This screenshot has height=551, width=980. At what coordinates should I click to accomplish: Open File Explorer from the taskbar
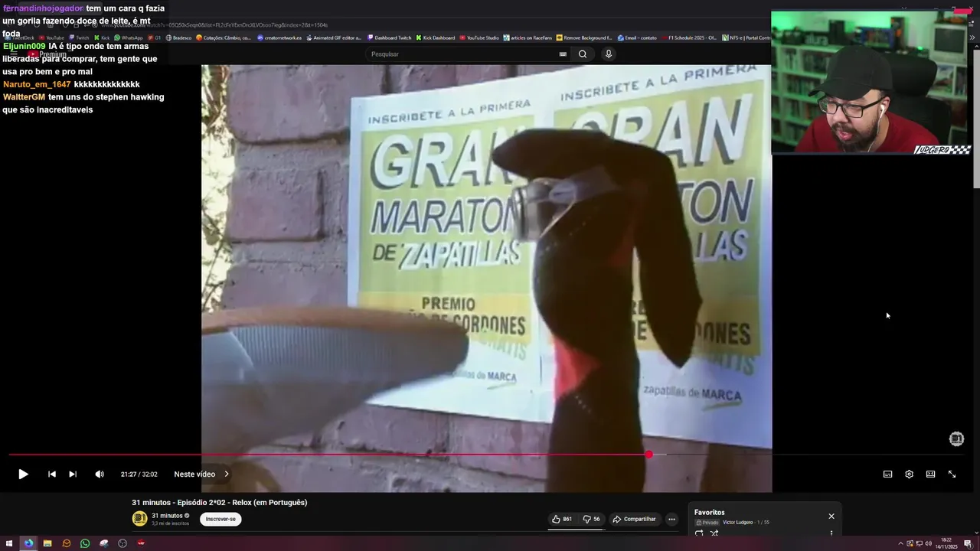pos(47,543)
